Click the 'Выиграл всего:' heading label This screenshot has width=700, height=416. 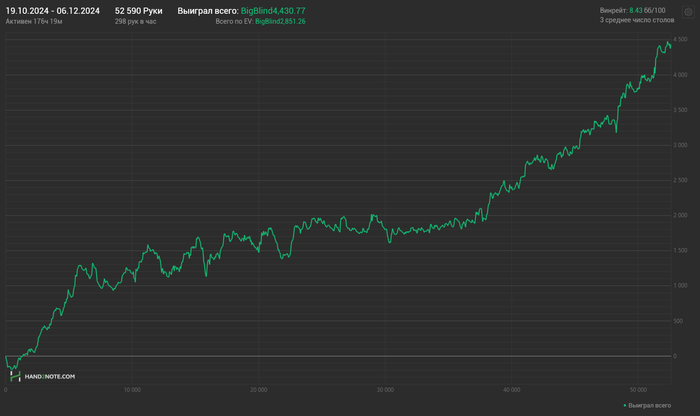pyautogui.click(x=208, y=11)
